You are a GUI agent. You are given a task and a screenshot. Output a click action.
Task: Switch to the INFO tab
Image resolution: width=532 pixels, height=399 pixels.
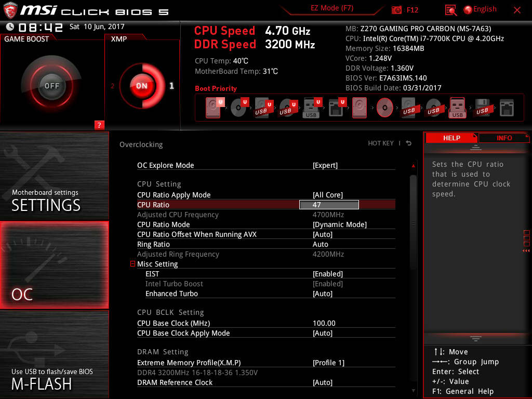pyautogui.click(x=504, y=138)
